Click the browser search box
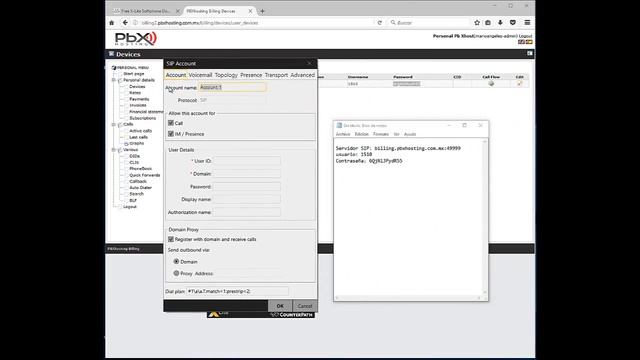 point(429,23)
